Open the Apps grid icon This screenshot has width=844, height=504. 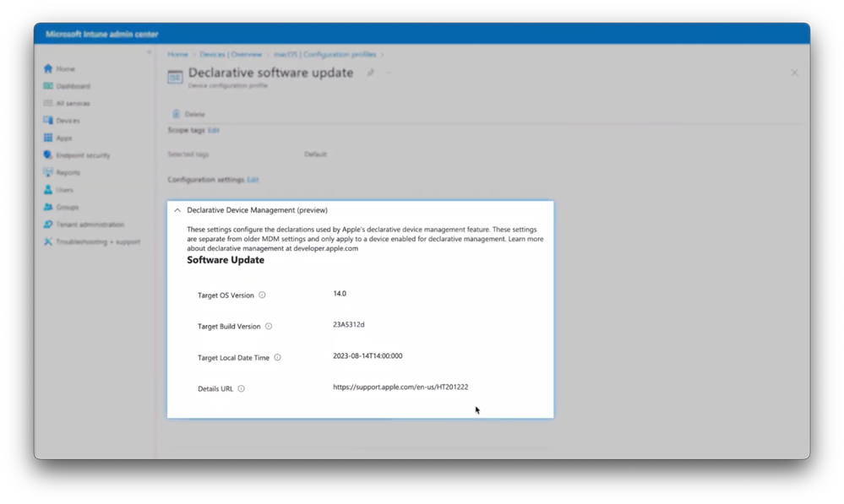[48, 138]
